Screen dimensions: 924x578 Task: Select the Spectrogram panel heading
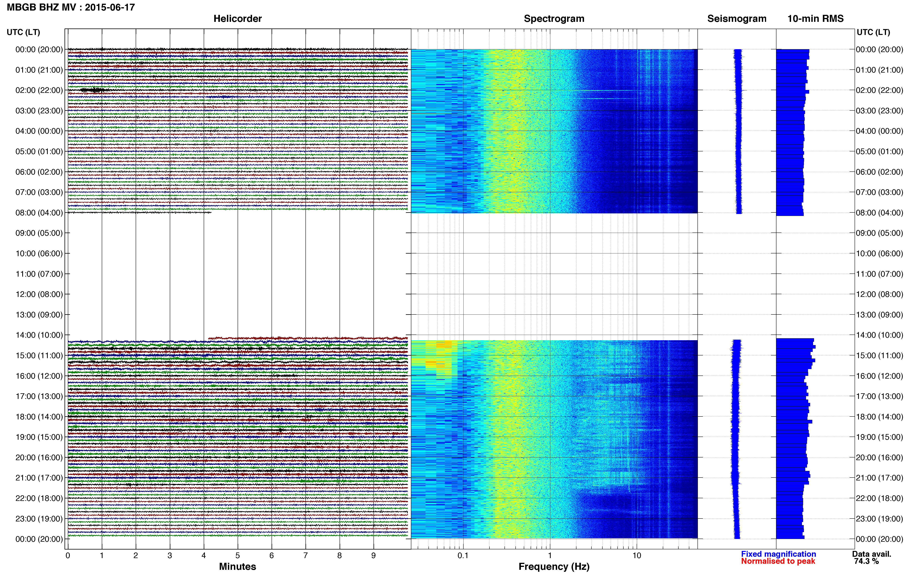point(554,19)
